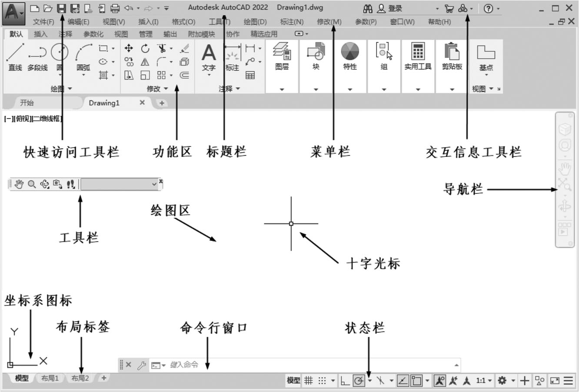The height and width of the screenshot is (392, 579).
Task: Click the Help question mark icon
Action: click(489, 8)
